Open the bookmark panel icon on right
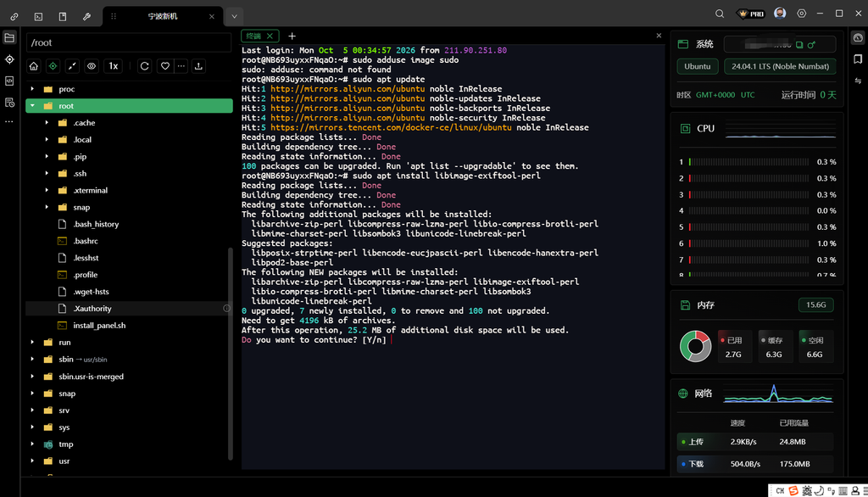The image size is (868, 497). tap(858, 59)
